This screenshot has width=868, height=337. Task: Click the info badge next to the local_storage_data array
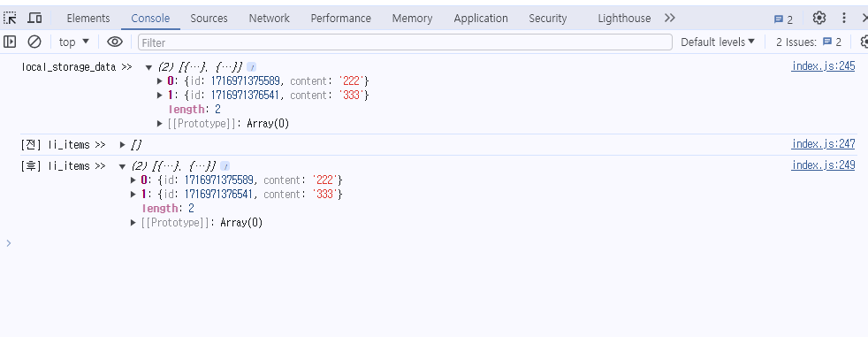(251, 67)
